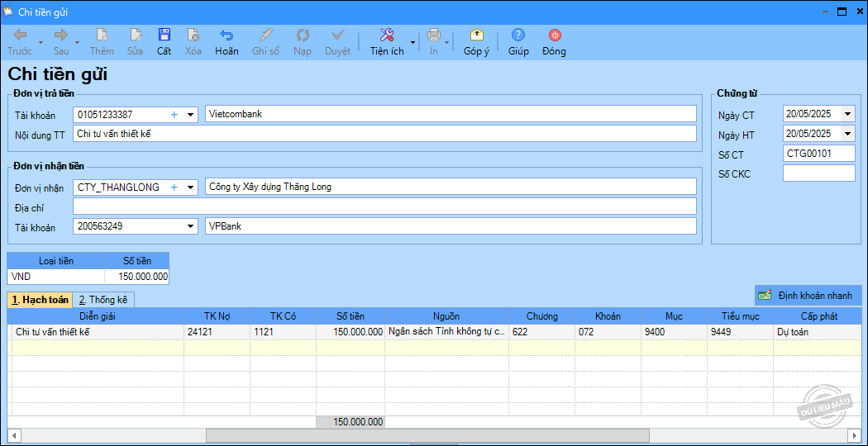The width and height of the screenshot is (868, 446).
Task: Open dropdown arrow beside Tiện ích
Action: 413,40
